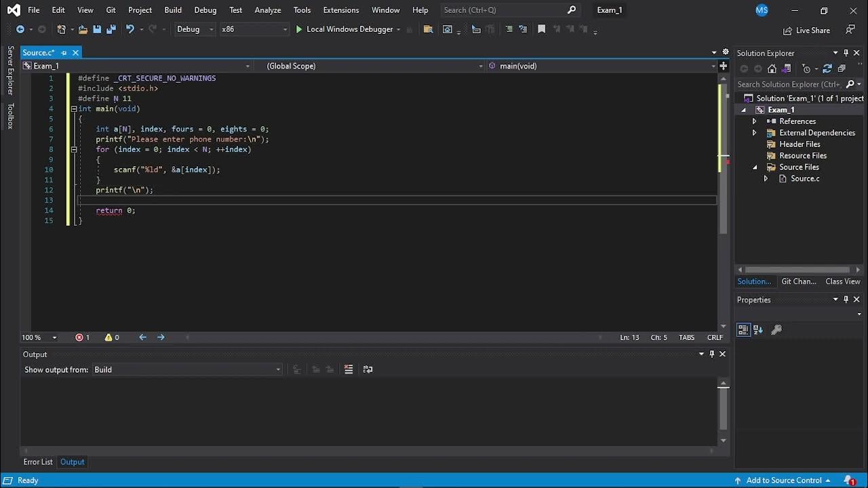
Task: Click the MS account avatar
Action: [762, 10]
